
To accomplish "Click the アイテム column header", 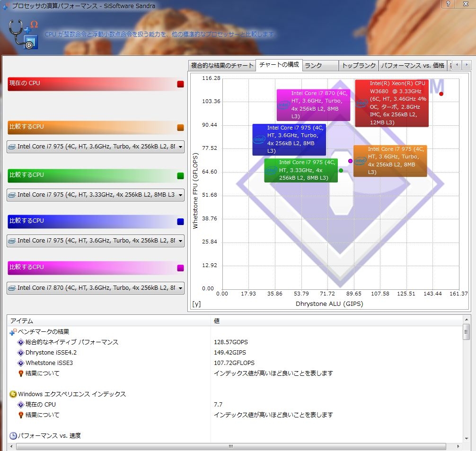I will [x=109, y=321].
